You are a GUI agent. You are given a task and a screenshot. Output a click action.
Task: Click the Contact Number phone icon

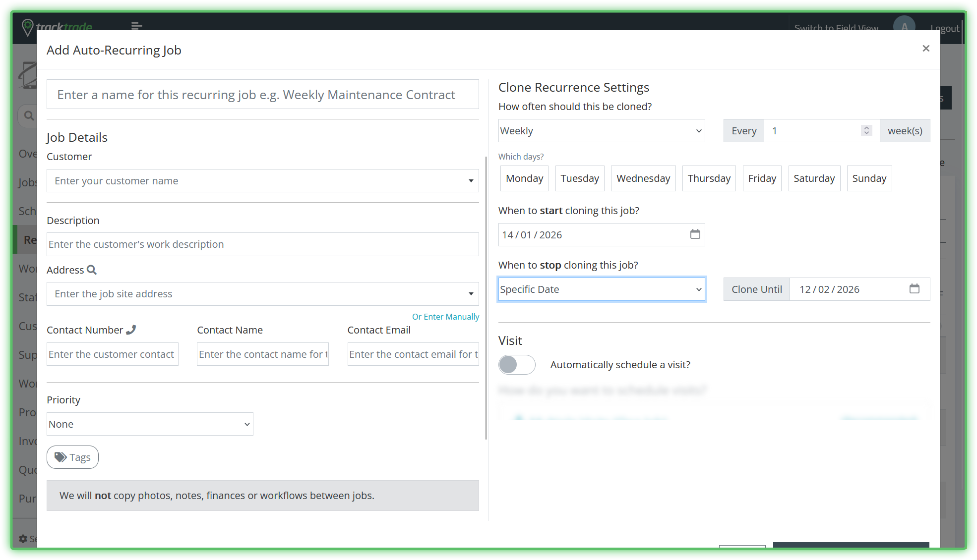(x=131, y=330)
